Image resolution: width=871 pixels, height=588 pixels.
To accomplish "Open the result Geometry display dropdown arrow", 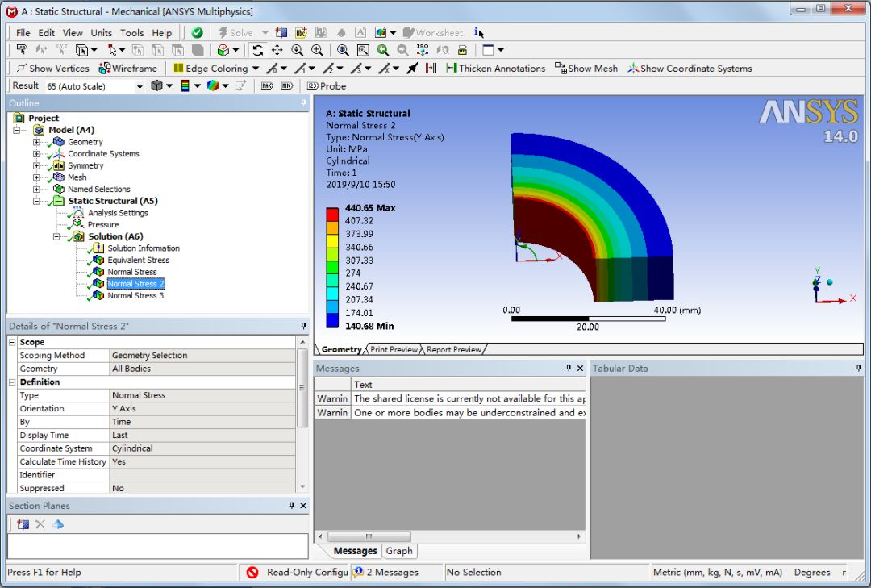I will [x=169, y=86].
